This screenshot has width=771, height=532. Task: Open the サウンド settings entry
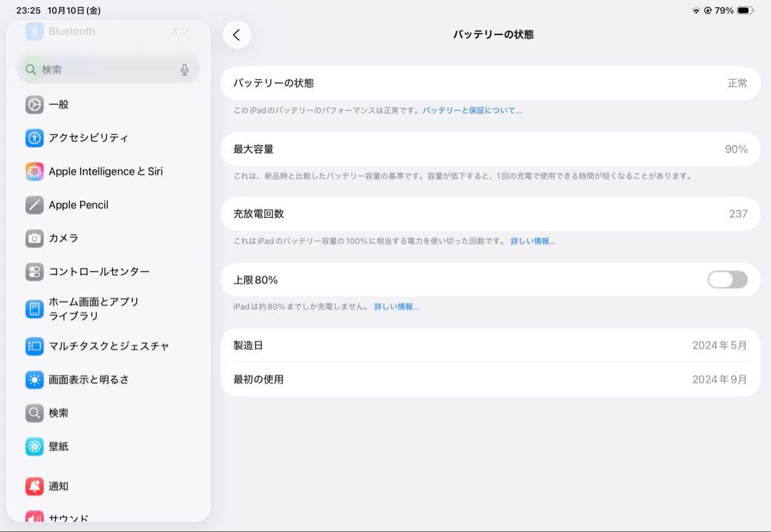[x=34, y=518]
